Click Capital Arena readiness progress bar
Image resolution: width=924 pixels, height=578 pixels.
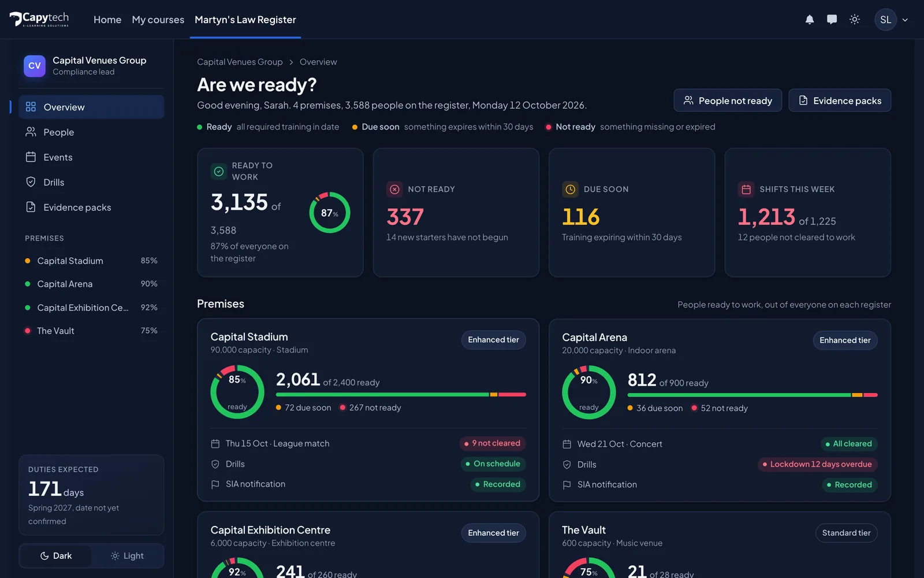pyautogui.click(x=752, y=395)
